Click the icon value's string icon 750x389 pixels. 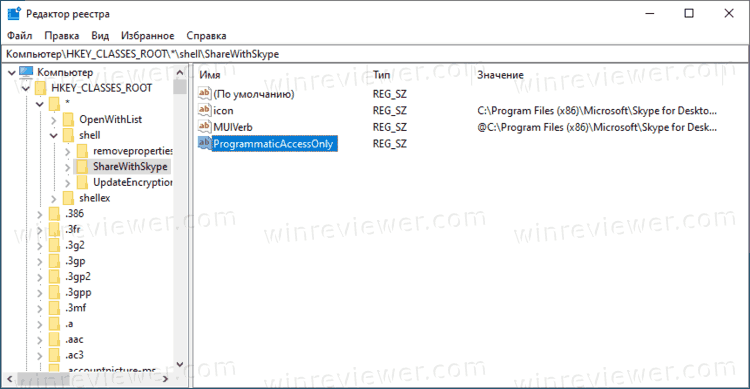(x=205, y=110)
